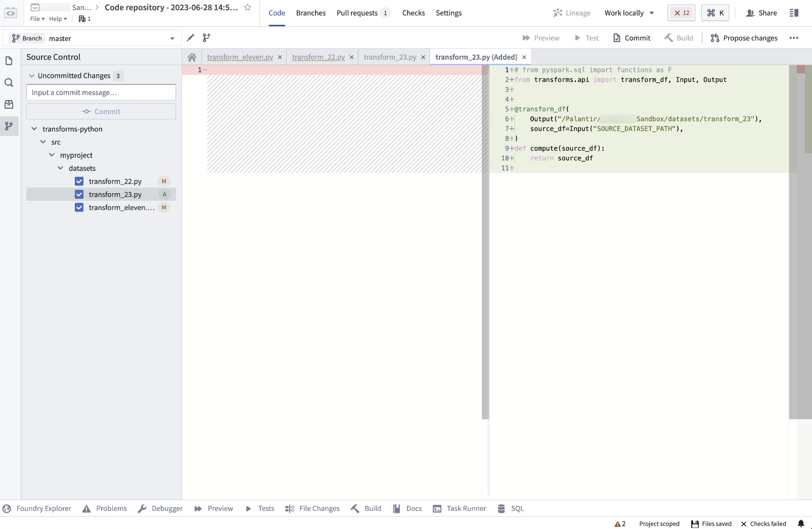Open the Tests bottom panel
Viewport: 812px width, 529px height.
pyautogui.click(x=260, y=509)
